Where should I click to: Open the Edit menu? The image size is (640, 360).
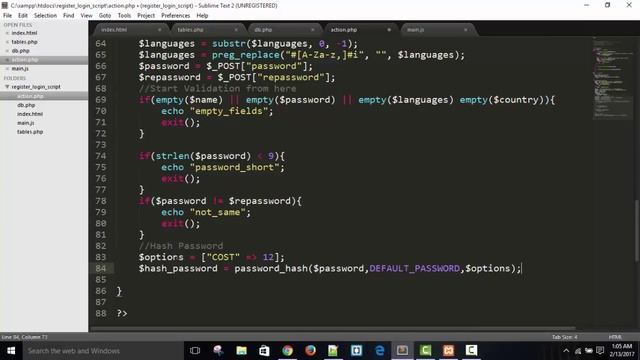[x=23, y=16]
